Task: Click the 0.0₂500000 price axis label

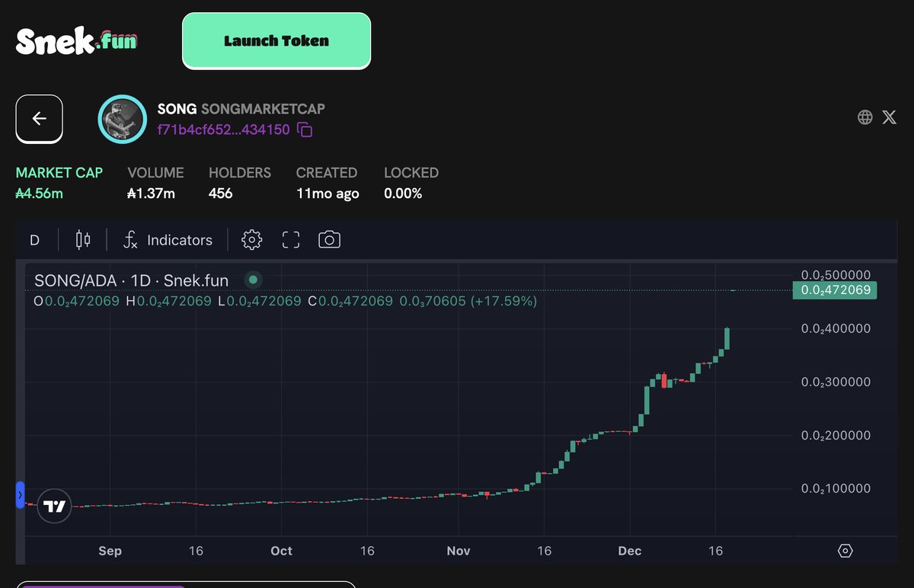Action: (x=836, y=275)
